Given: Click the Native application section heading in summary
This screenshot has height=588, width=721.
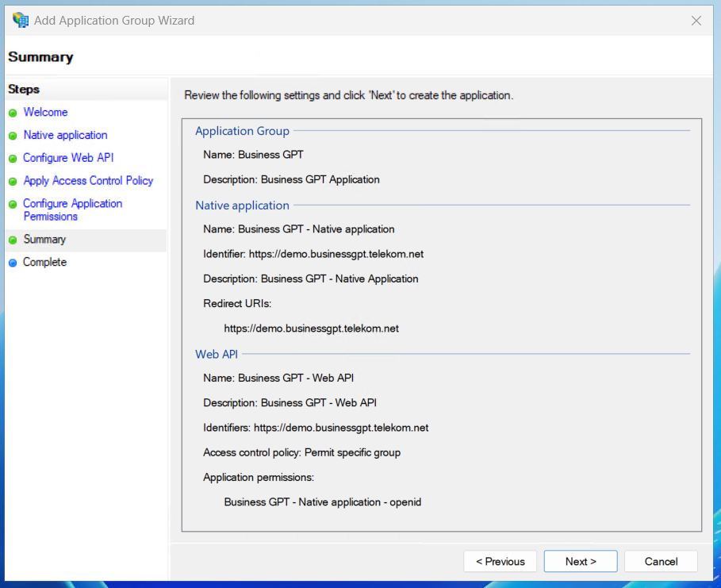Looking at the screenshot, I should pyautogui.click(x=243, y=206).
